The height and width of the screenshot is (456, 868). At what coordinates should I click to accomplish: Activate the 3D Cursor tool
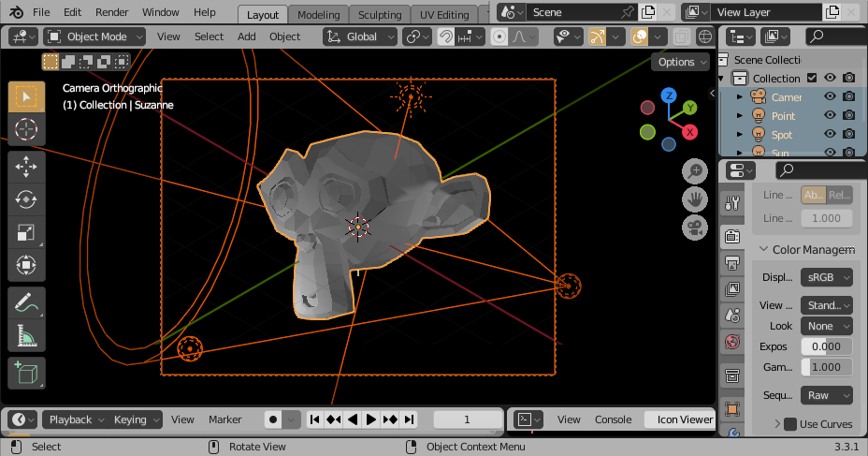click(26, 129)
